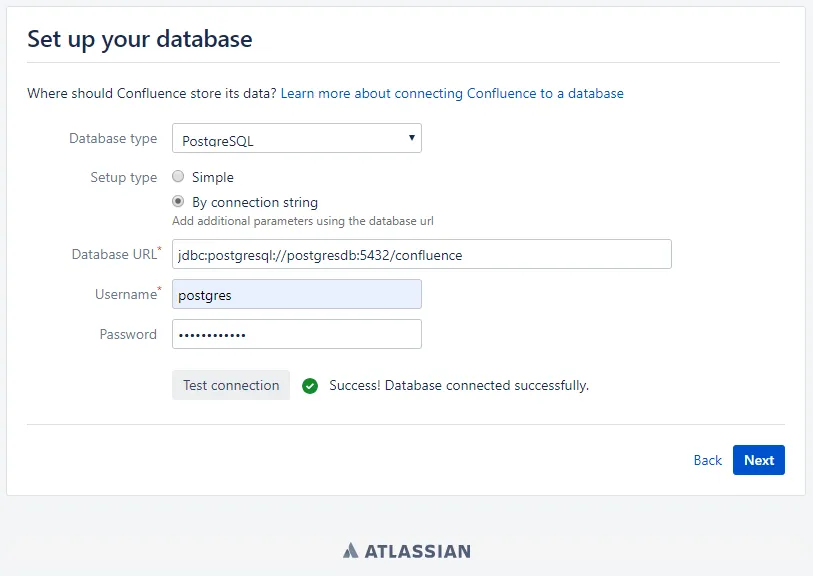This screenshot has width=813, height=576.
Task: Click the 'Add additional parameters' hint text
Action: tap(303, 221)
